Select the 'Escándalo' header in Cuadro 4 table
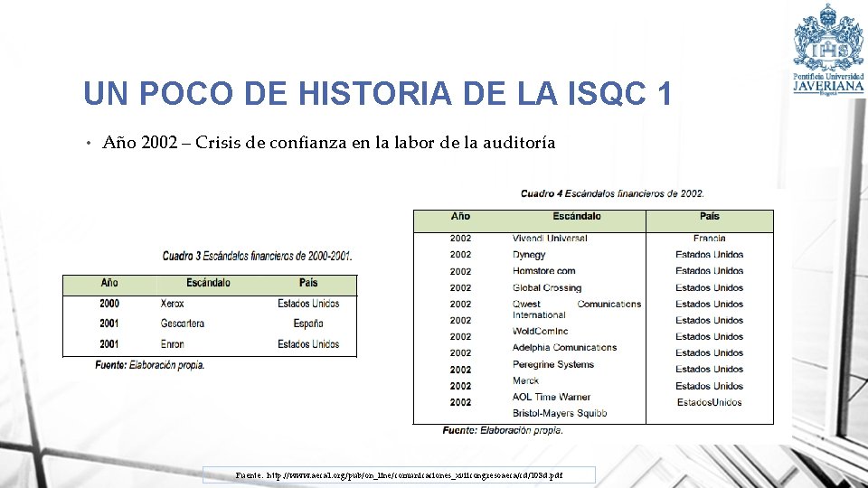The width and height of the screenshot is (868, 488). (576, 216)
